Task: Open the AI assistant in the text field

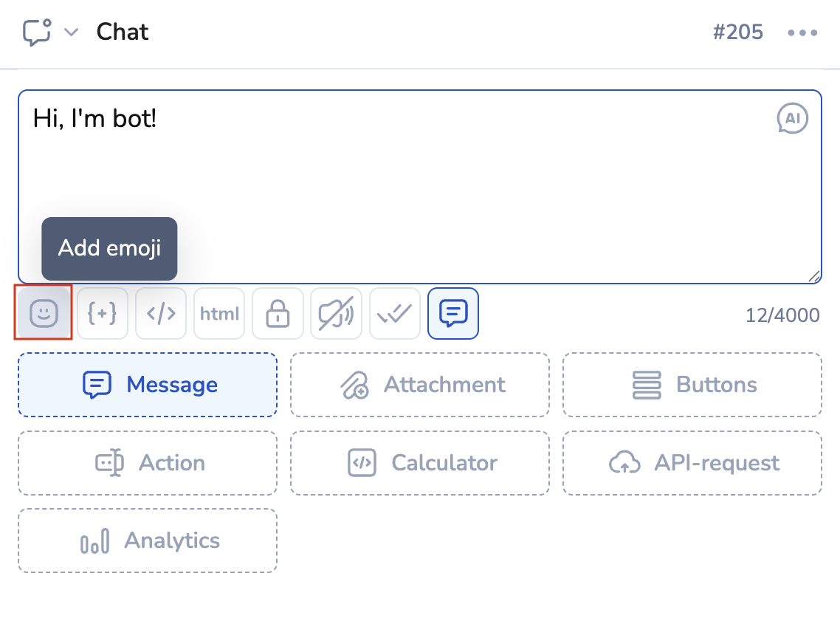Action: click(793, 119)
